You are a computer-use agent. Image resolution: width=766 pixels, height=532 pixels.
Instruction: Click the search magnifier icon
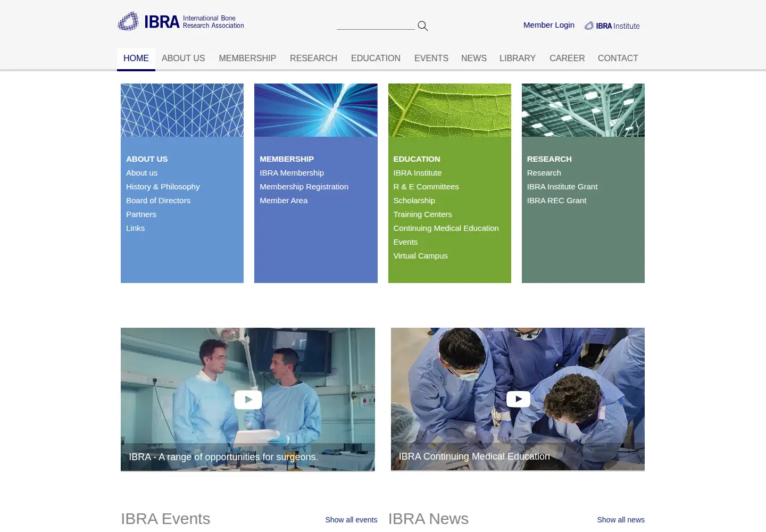423,26
